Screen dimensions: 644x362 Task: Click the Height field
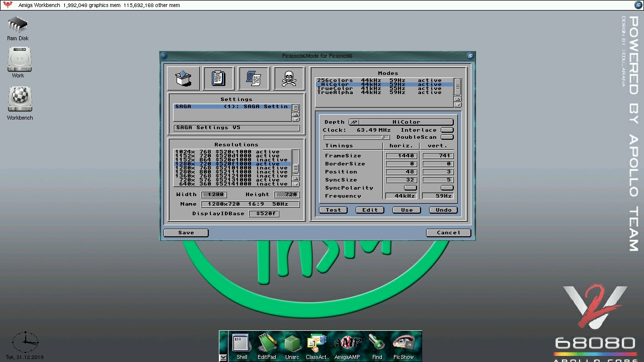click(x=287, y=195)
